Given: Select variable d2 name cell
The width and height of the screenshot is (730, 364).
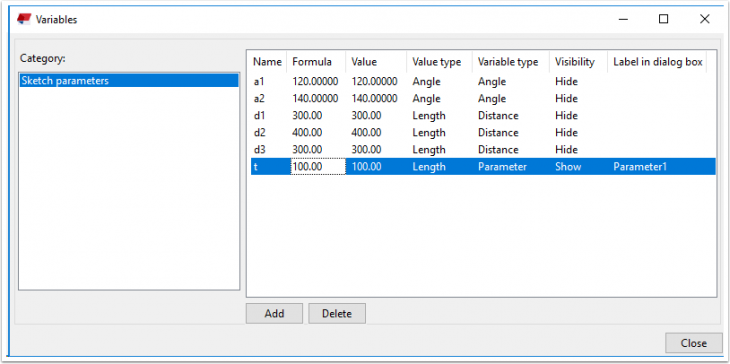Looking at the screenshot, I should click(x=259, y=133).
